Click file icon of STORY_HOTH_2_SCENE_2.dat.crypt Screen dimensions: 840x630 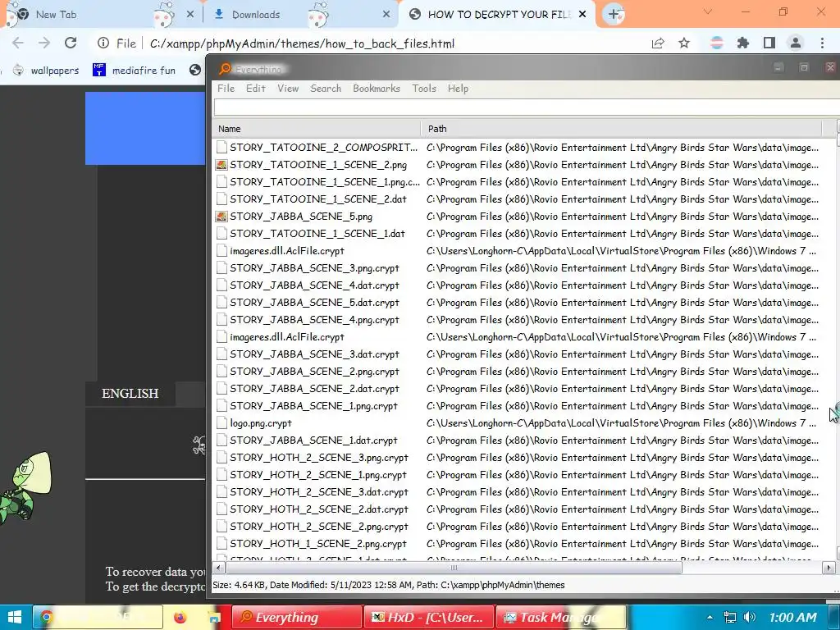coord(221,509)
